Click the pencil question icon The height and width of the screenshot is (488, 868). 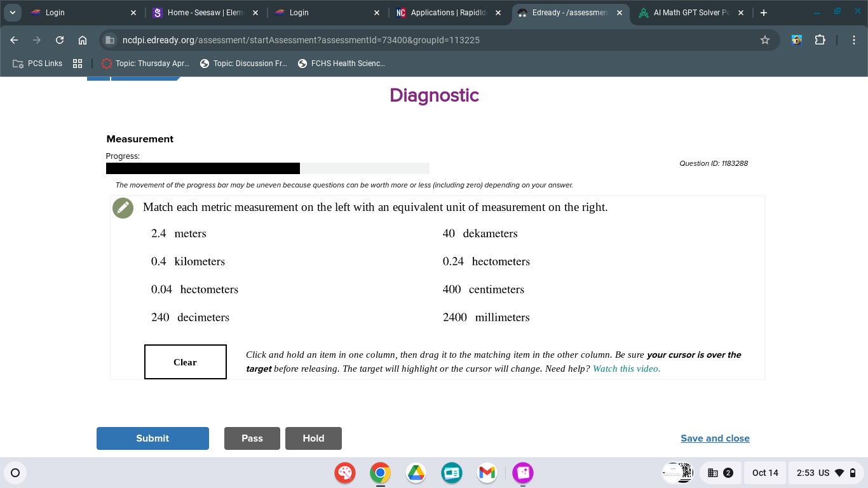coord(123,208)
